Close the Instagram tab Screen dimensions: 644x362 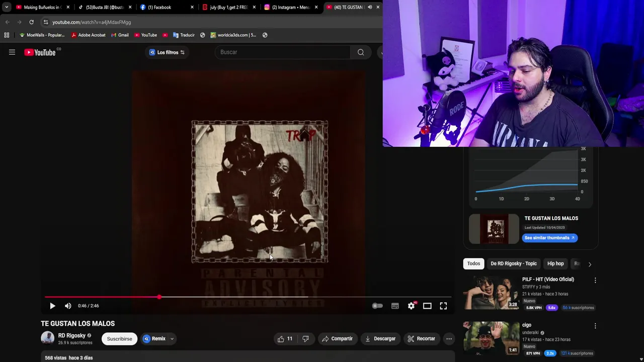pos(316,7)
